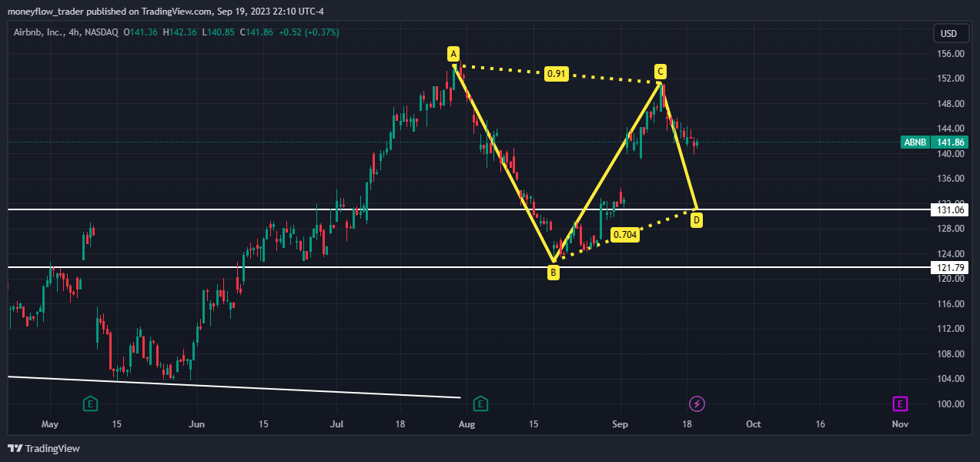This screenshot has height=462, width=980.
Task: Click the 141.86 current price label
Action: pyautogui.click(x=949, y=142)
